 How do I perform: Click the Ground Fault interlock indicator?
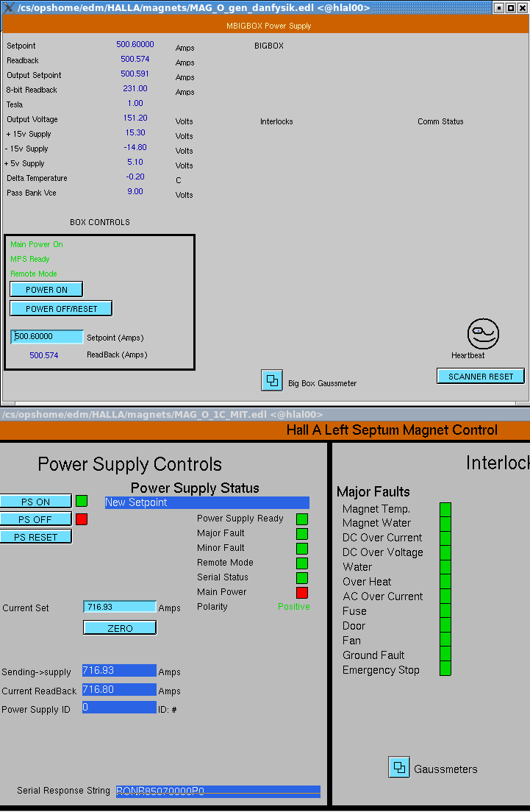[445, 654]
